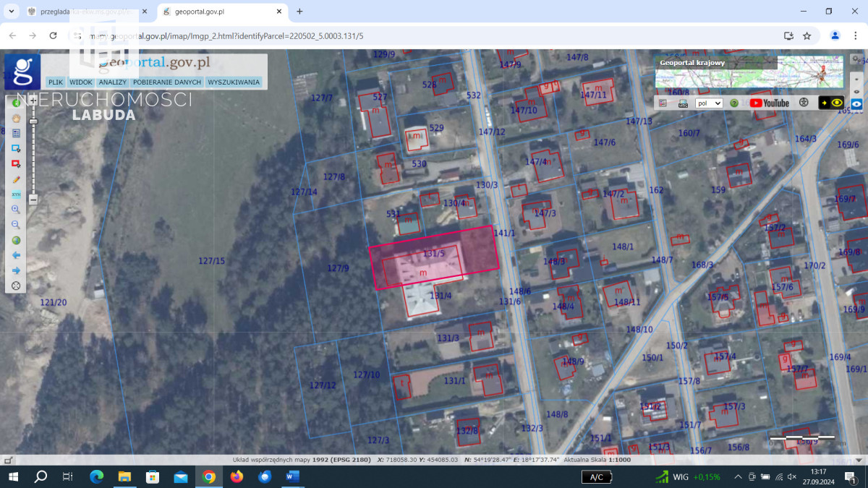Open the Chrome three-dot menu
Image resolution: width=868 pixels, height=488 pixels.
tap(856, 35)
